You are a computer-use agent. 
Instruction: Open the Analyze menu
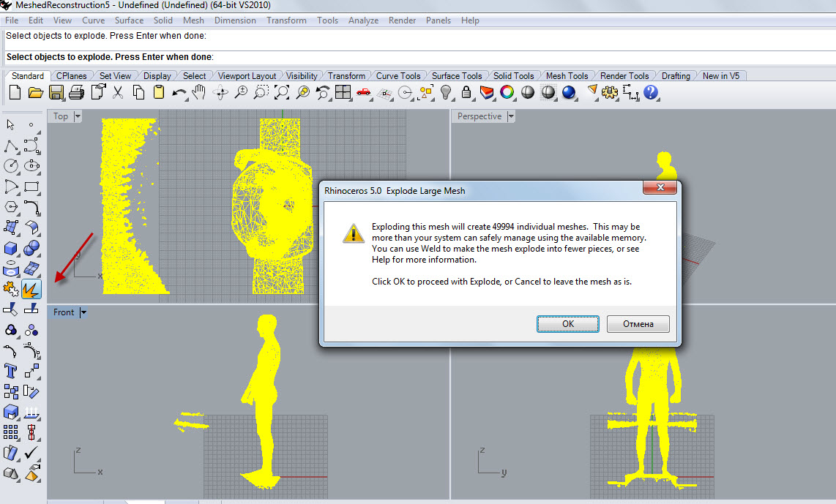(363, 20)
